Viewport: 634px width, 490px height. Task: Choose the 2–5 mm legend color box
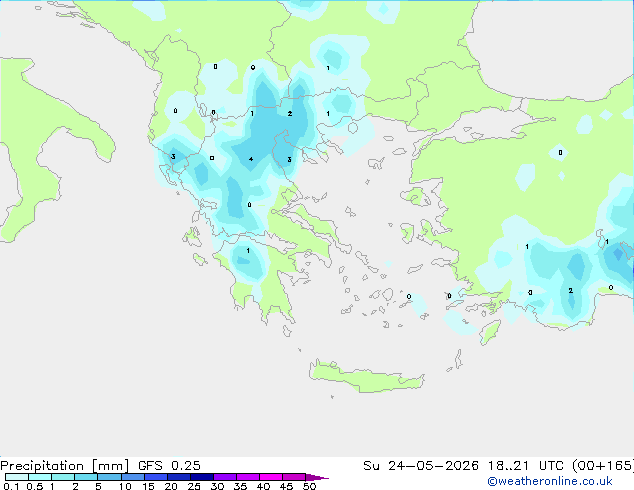(86, 477)
